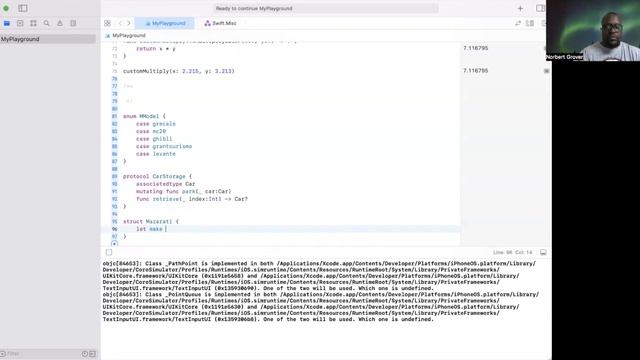The image size is (640, 360).
Task: Open the editor options layout icon
Action: pos(530,23)
